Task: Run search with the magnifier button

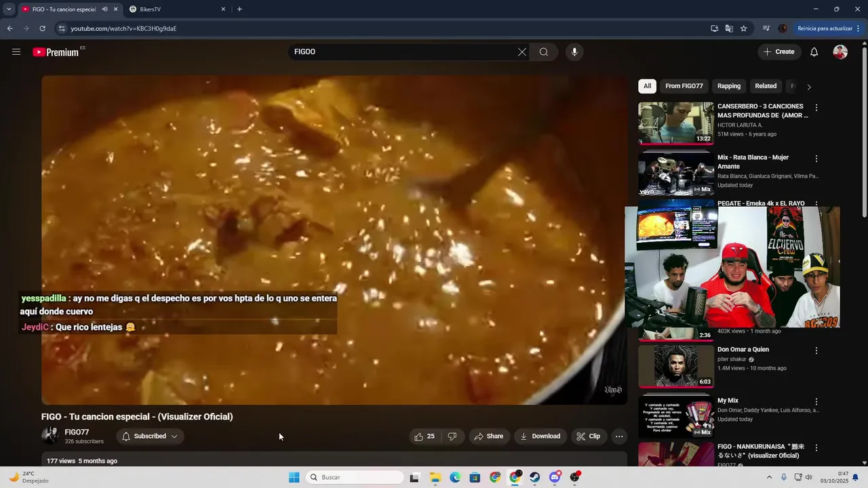Action: click(544, 52)
